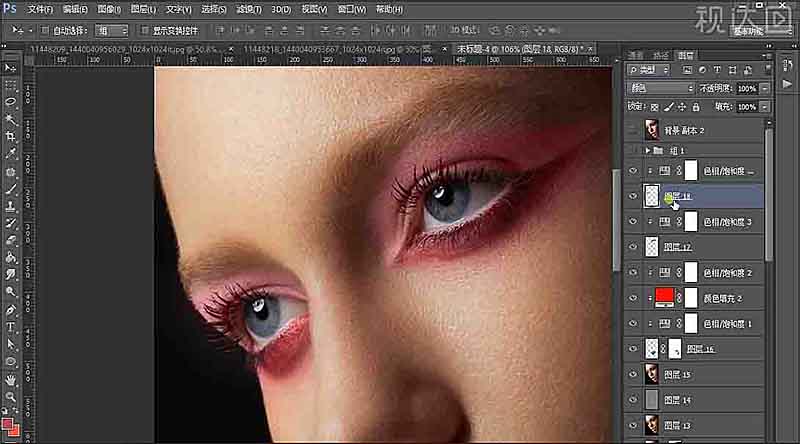Hide the 色相/饱和度 3 adjustment layer
800x444 pixels.
click(x=633, y=222)
